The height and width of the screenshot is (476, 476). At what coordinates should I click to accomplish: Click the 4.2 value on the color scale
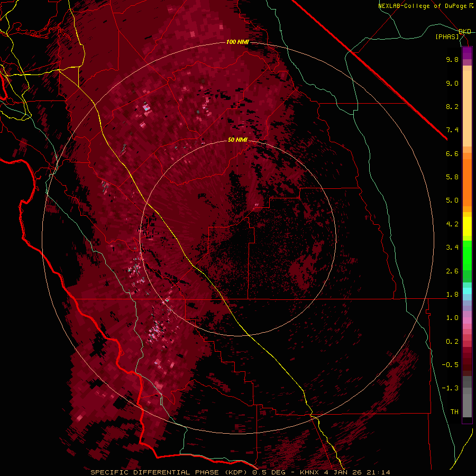[452, 224]
